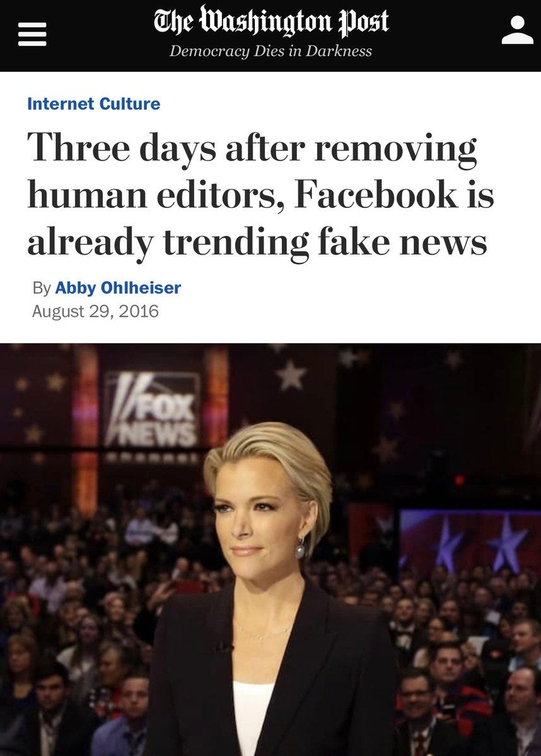
Task: Select the article headline text
Action: 260,196
